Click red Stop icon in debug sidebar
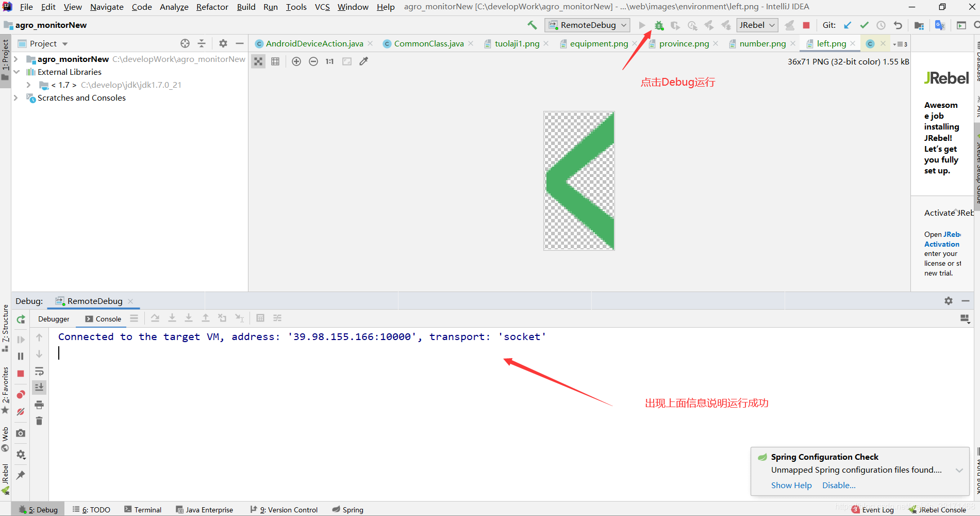980x516 pixels. click(x=21, y=374)
